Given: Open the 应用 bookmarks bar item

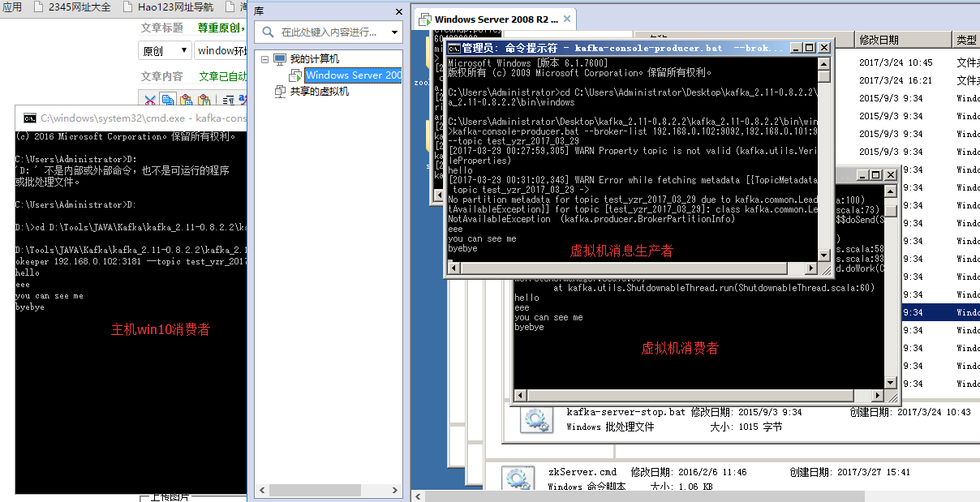Looking at the screenshot, I should (x=12, y=6).
